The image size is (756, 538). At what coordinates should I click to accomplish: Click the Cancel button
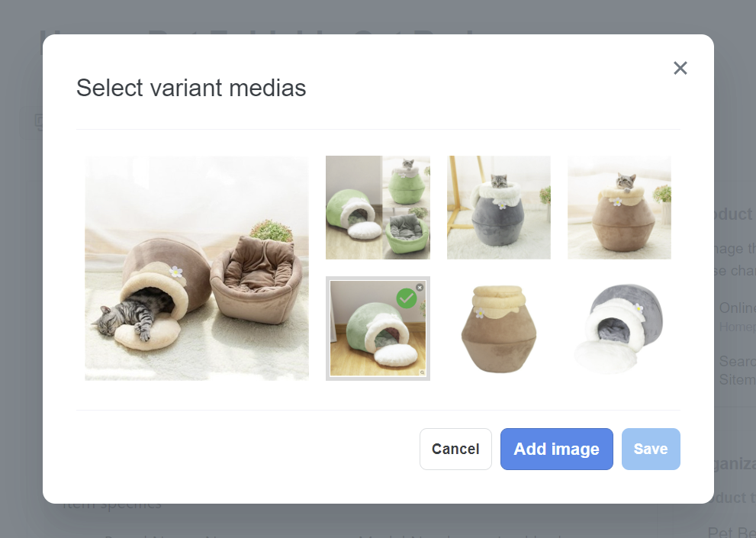pyautogui.click(x=455, y=449)
